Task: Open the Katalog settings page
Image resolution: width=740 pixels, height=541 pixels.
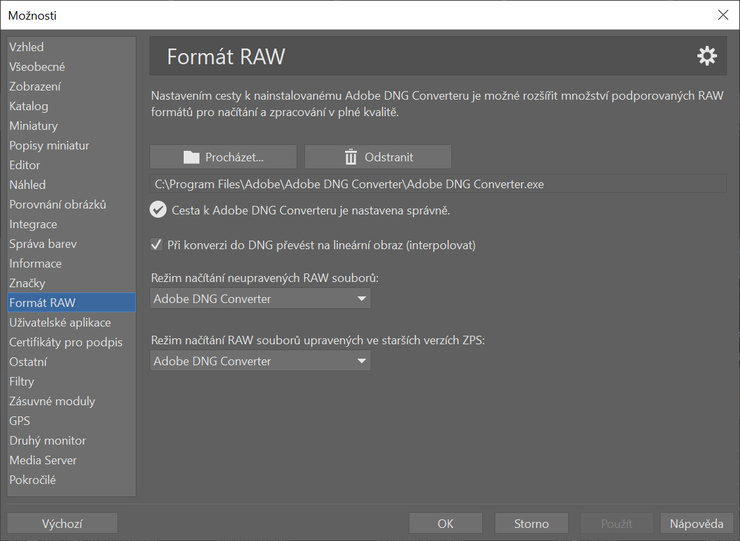Action: pos(71,106)
